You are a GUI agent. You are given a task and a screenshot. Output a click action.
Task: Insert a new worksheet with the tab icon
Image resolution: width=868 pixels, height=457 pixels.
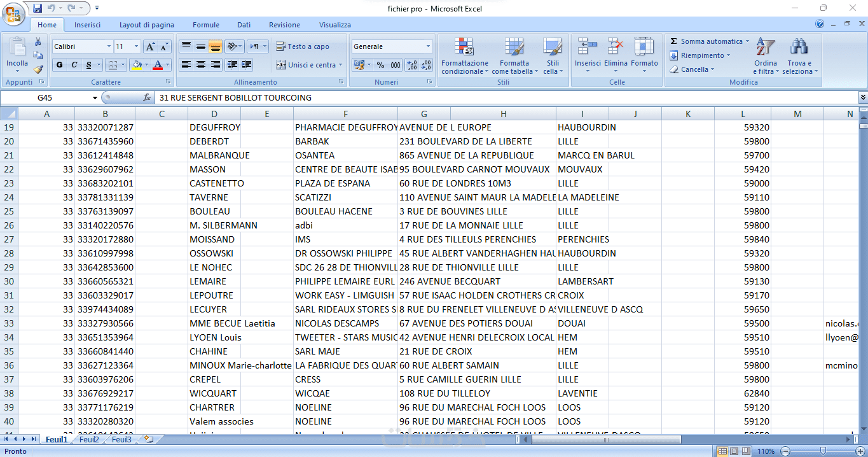pos(149,439)
